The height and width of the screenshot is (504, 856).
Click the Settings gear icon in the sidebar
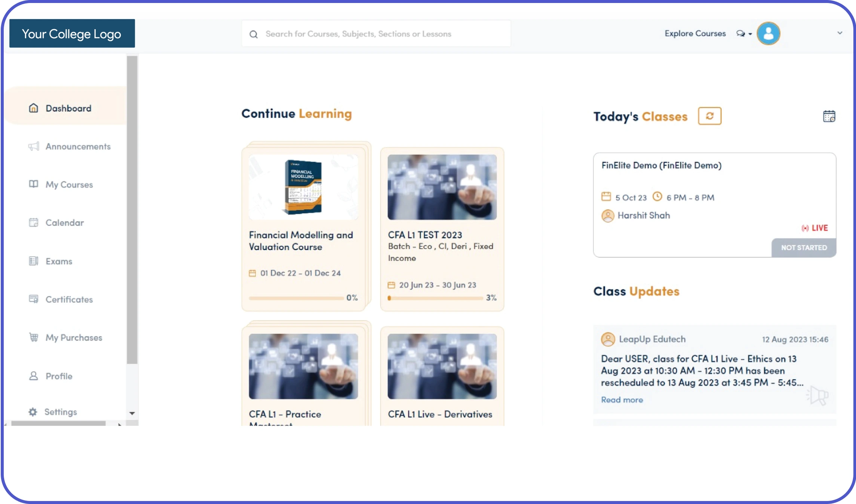point(33,412)
